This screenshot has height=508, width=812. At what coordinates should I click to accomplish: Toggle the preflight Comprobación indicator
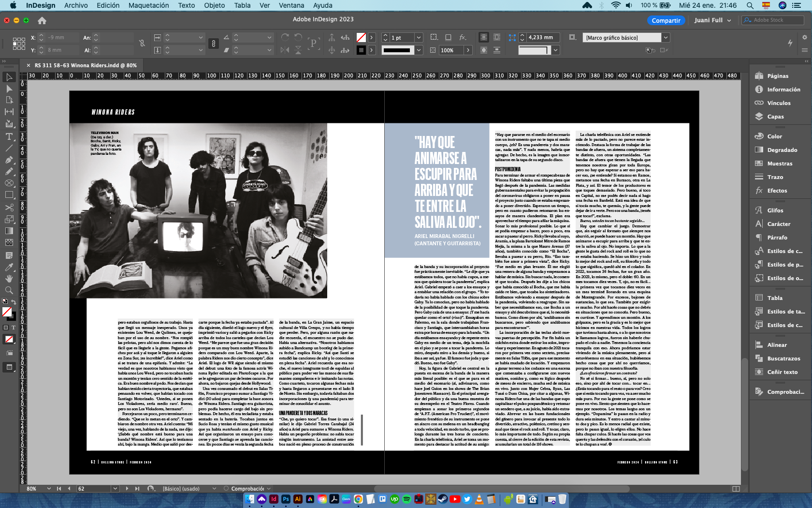(x=226, y=489)
